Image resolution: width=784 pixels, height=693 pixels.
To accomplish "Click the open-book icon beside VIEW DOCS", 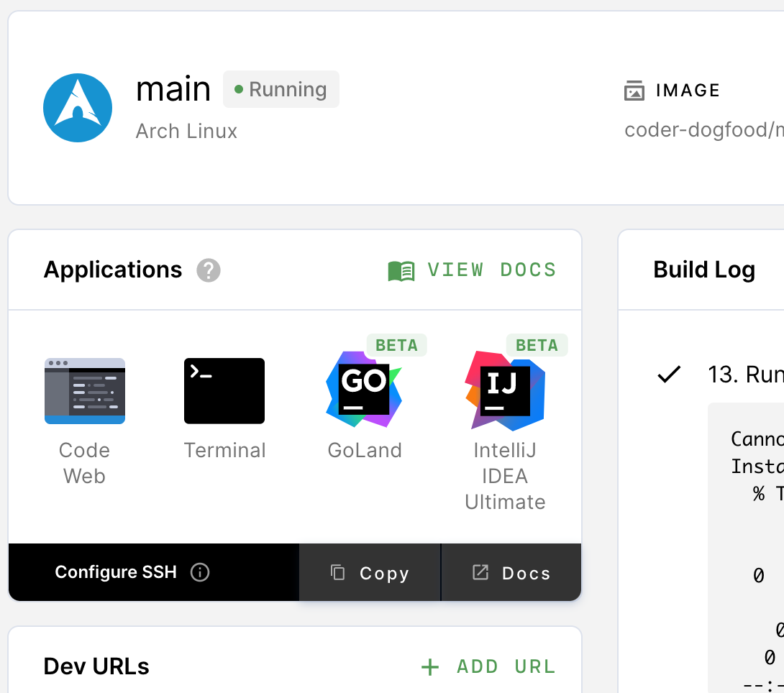I will (401, 271).
